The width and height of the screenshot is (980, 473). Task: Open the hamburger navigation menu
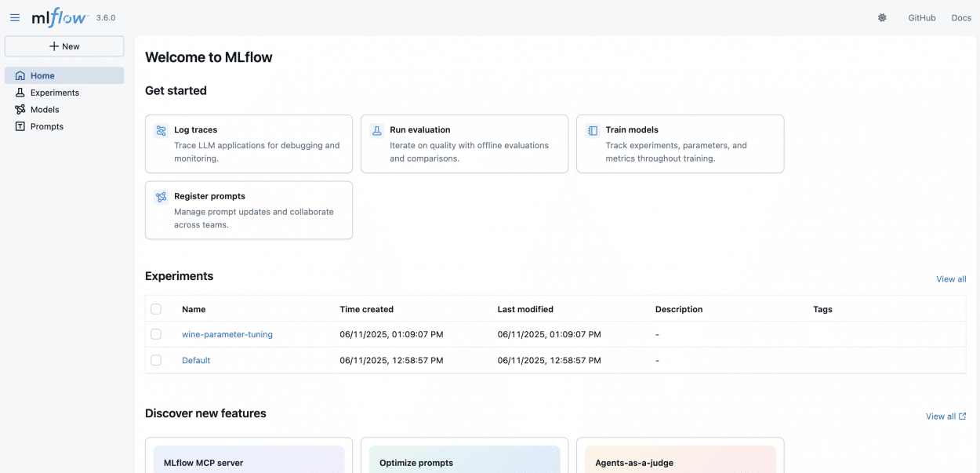click(14, 17)
